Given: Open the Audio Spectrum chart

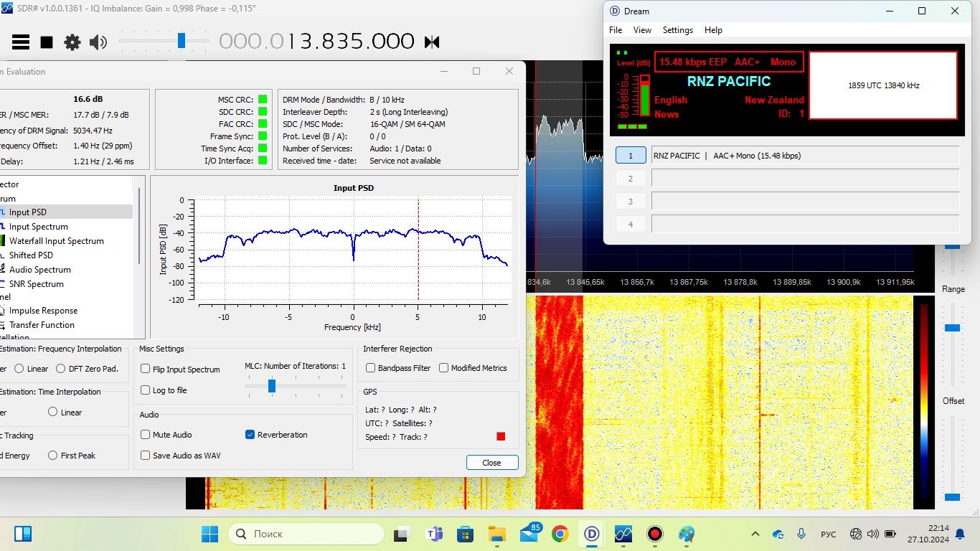Looking at the screenshot, I should (39, 270).
